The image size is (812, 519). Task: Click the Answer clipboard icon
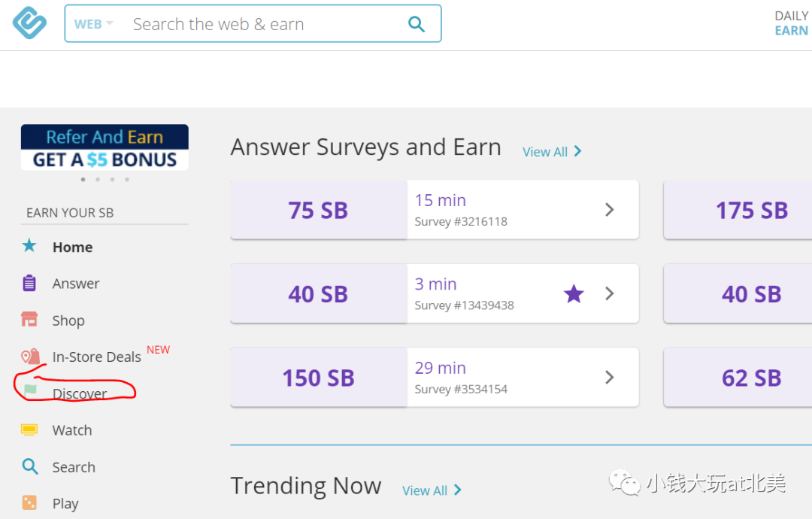pyautogui.click(x=29, y=283)
